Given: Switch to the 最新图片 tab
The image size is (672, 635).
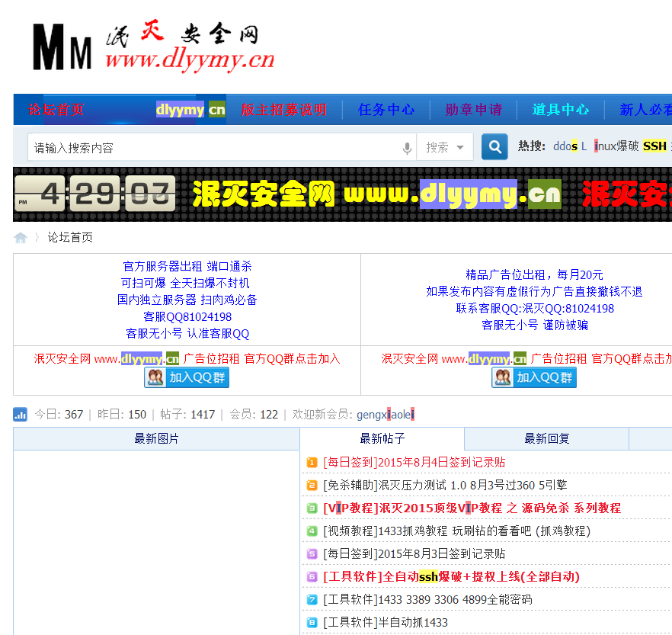Looking at the screenshot, I should (156, 438).
